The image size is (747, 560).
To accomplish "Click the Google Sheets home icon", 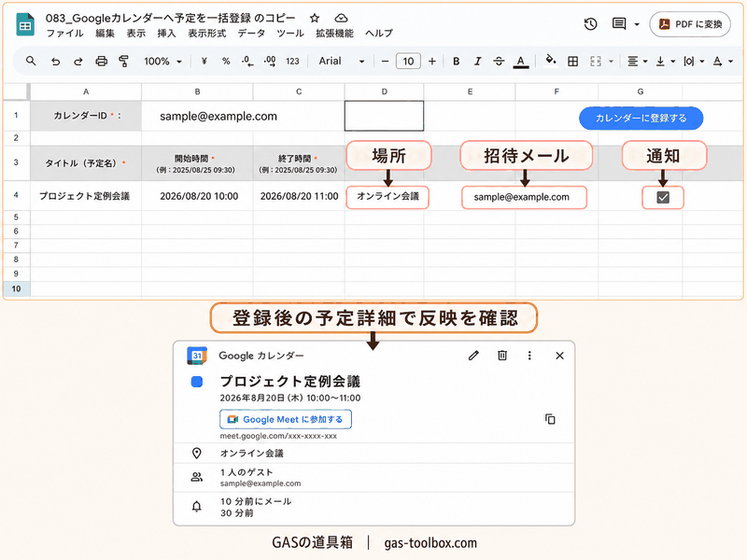I will pyautogui.click(x=25, y=25).
